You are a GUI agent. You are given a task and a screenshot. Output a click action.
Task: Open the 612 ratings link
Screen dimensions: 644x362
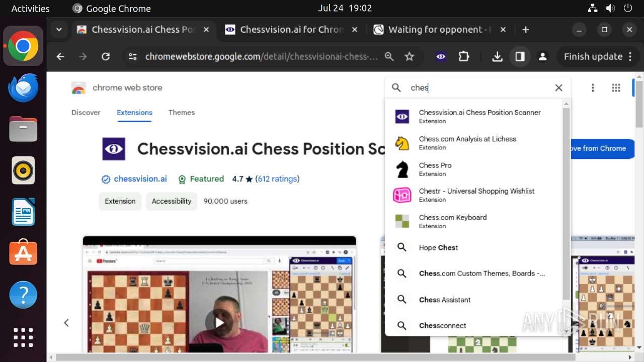[x=277, y=179]
